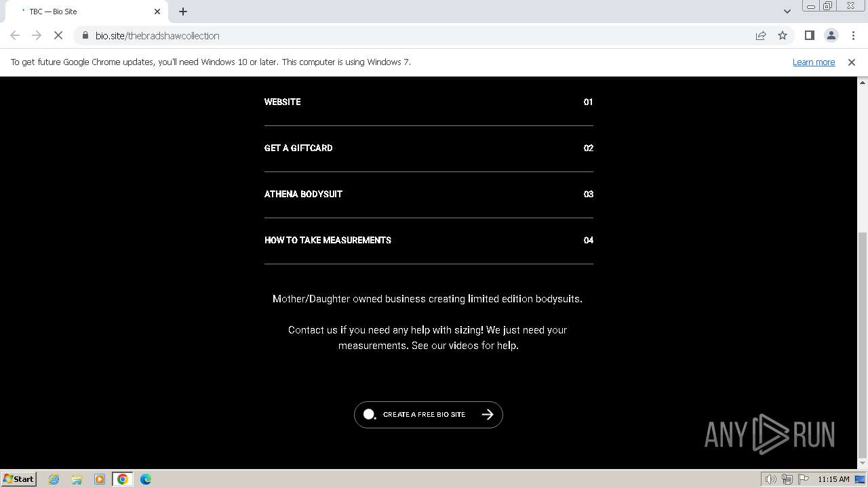
Task: Open the Chrome three-dot menu
Action: click(853, 35)
